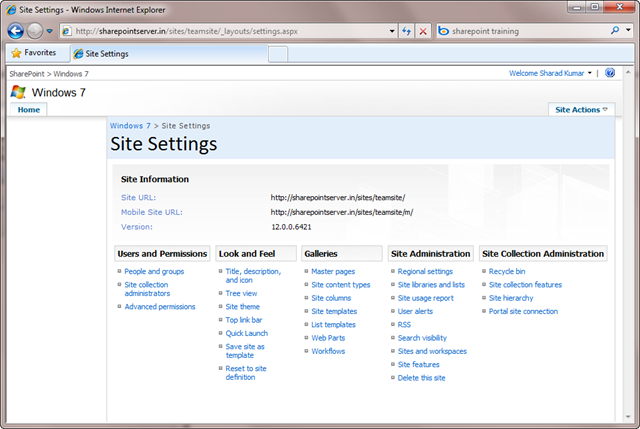Open Site usage report
This screenshot has height=429, width=640.
click(x=425, y=298)
